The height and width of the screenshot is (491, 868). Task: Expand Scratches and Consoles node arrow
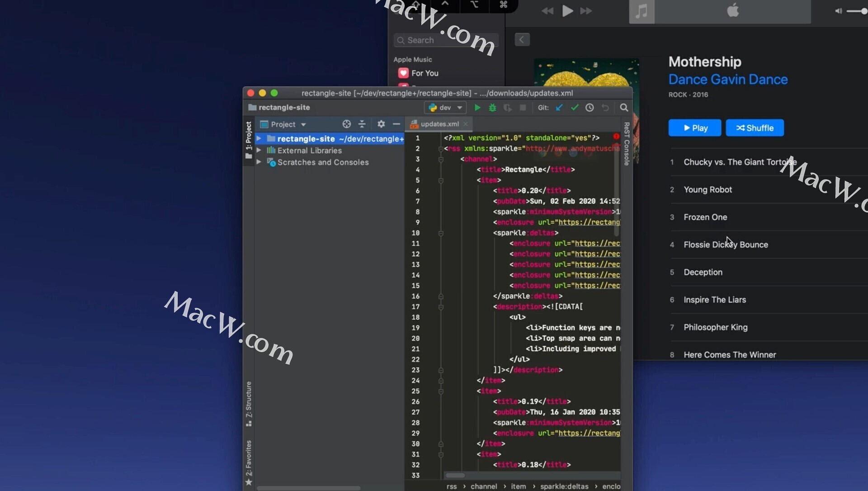[x=259, y=162]
